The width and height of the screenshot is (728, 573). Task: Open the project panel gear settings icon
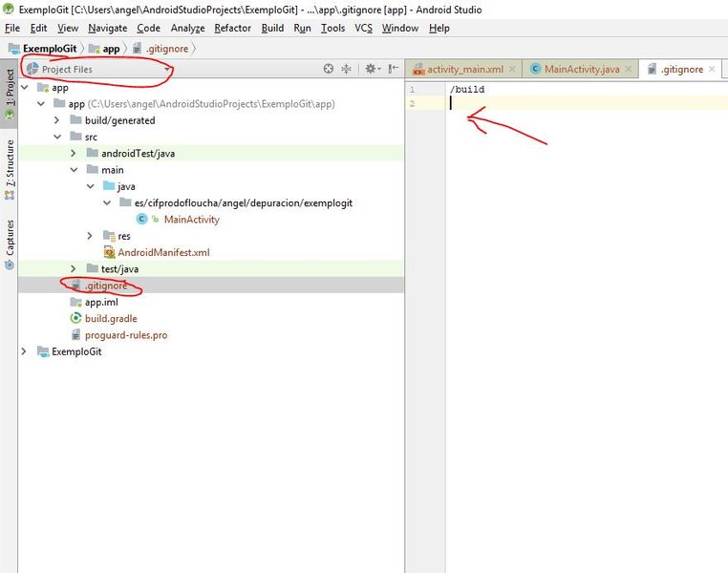click(x=373, y=69)
